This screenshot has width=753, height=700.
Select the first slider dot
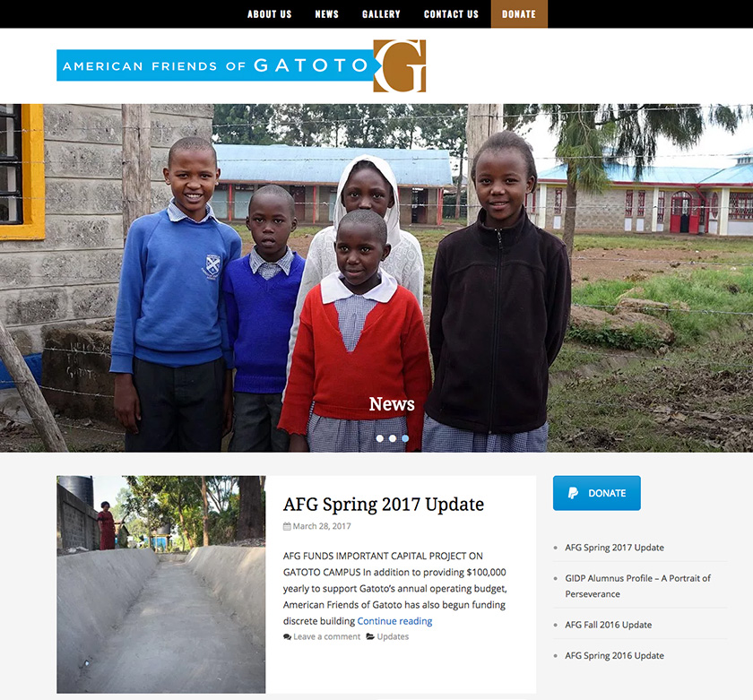[380, 438]
